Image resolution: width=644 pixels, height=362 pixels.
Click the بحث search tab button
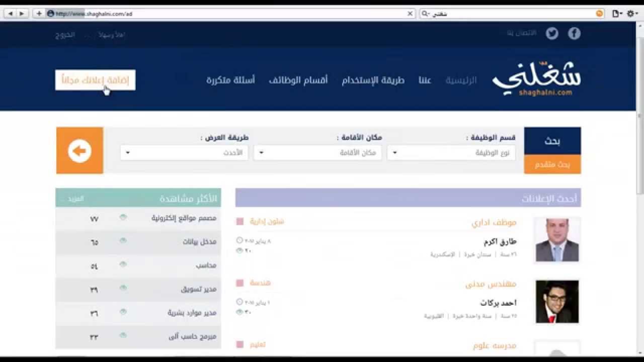click(552, 141)
